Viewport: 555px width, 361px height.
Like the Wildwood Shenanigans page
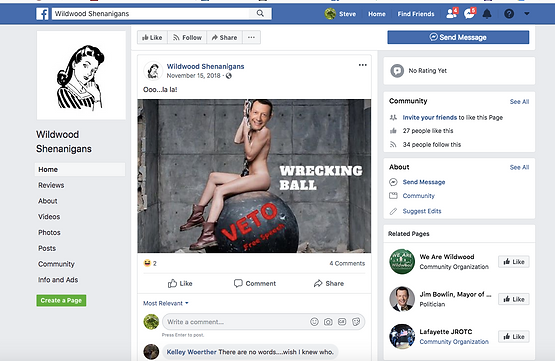tap(152, 37)
